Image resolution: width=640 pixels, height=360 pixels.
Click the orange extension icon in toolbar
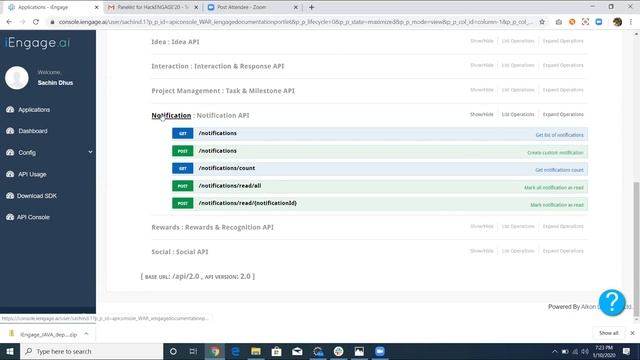(572, 22)
